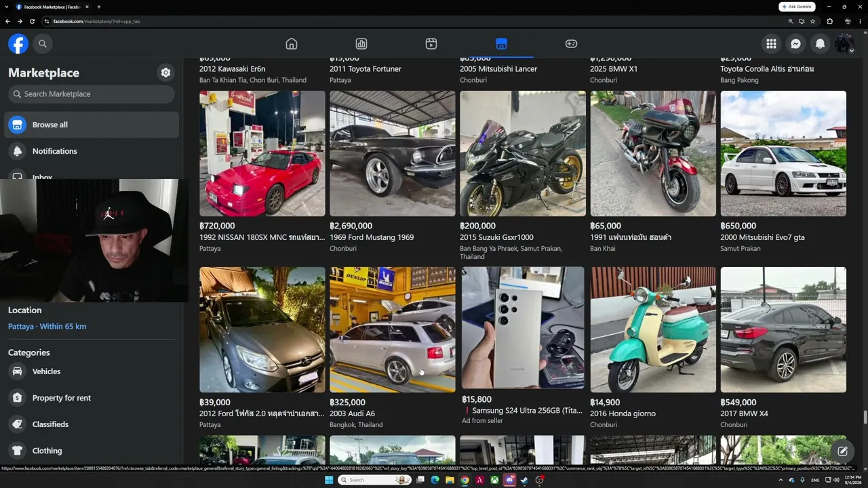Image resolution: width=868 pixels, height=488 pixels.
Task: Open the 2003 Audi A6 listing photo
Action: pos(393,330)
